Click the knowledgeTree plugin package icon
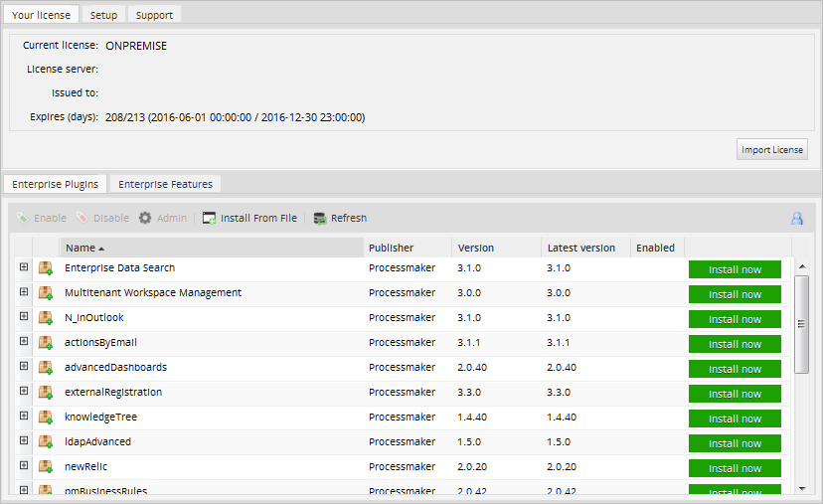 (x=46, y=418)
